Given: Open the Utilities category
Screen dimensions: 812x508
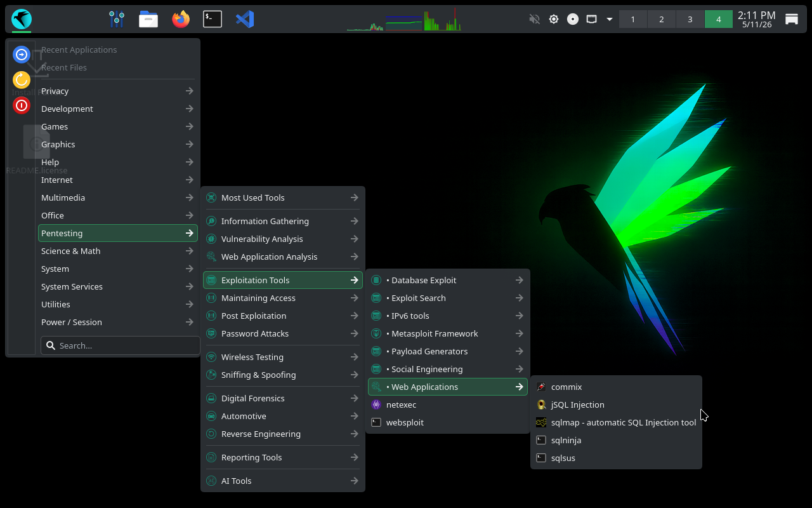Looking at the screenshot, I should pyautogui.click(x=118, y=304).
